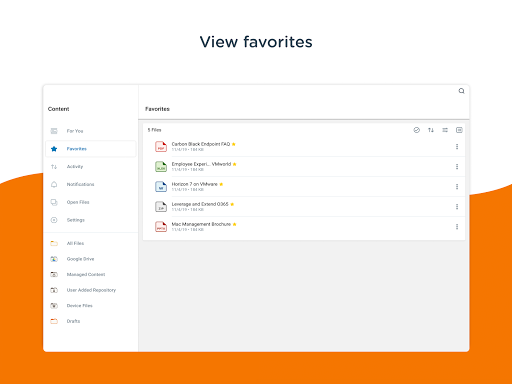Open search with the magnifier icon
The image size is (512, 384).
point(461,91)
